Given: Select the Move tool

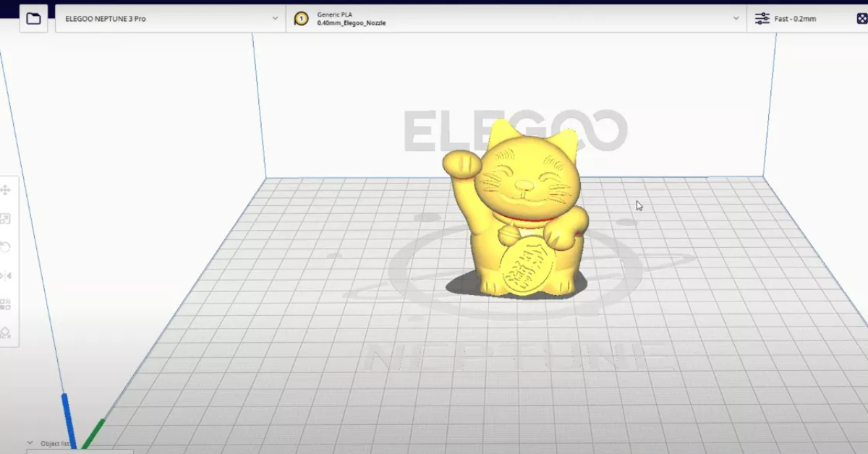Looking at the screenshot, I should (5, 190).
